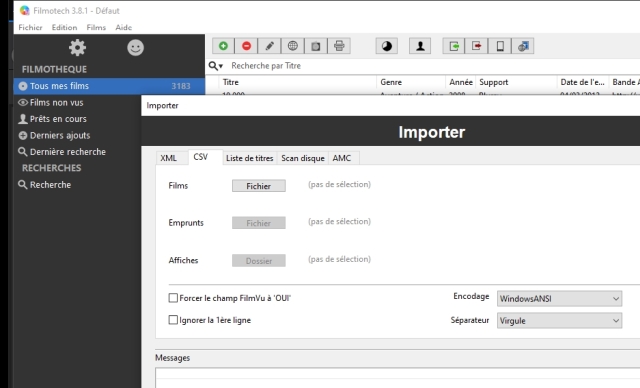Click the red delete film toolbar icon
Image resolution: width=640 pixels, height=388 pixels.
(247, 46)
